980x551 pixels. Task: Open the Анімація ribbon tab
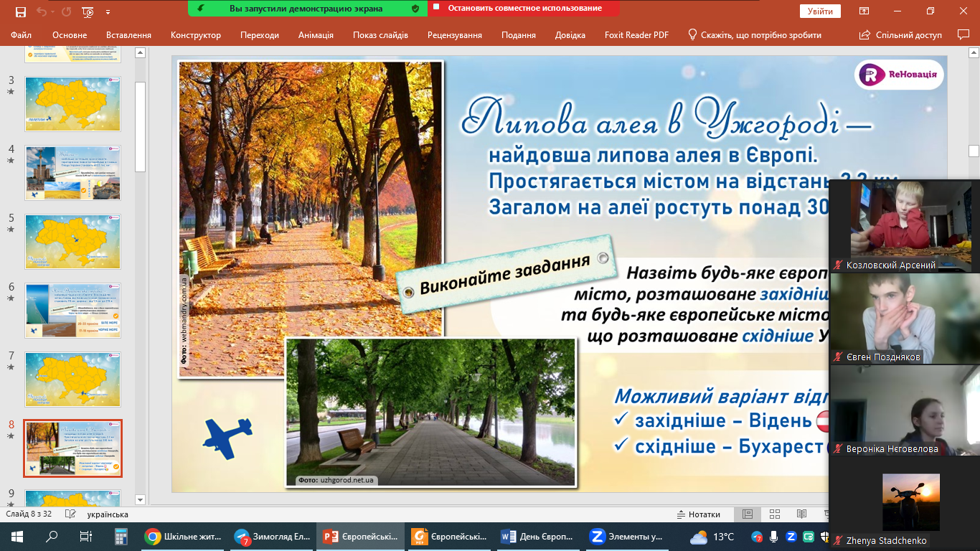pyautogui.click(x=316, y=34)
